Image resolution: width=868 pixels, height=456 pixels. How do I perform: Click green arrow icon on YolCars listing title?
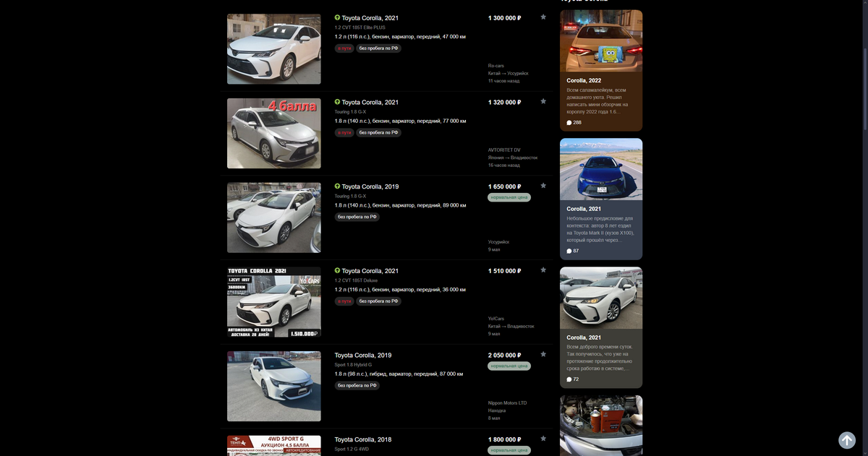point(337,271)
